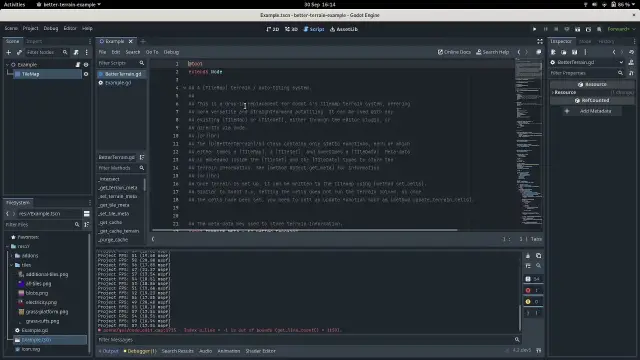Open remote debug options icon
This screenshot has width=640, height=360.
(567, 29)
